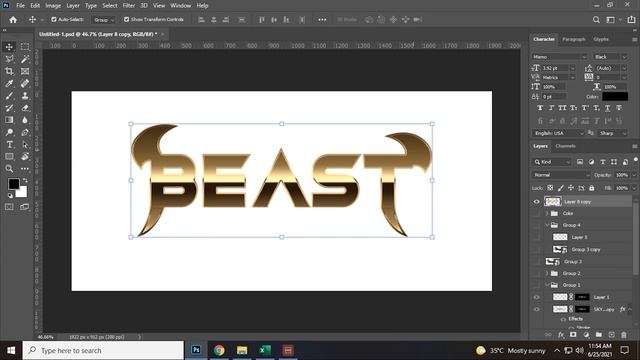
Task: Open the anti-aliasing Sharp dropdown
Action: [x=612, y=133]
